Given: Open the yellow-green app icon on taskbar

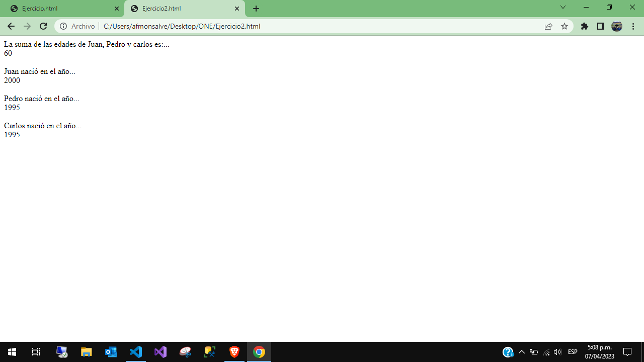Looking at the screenshot, I should pos(210,352).
